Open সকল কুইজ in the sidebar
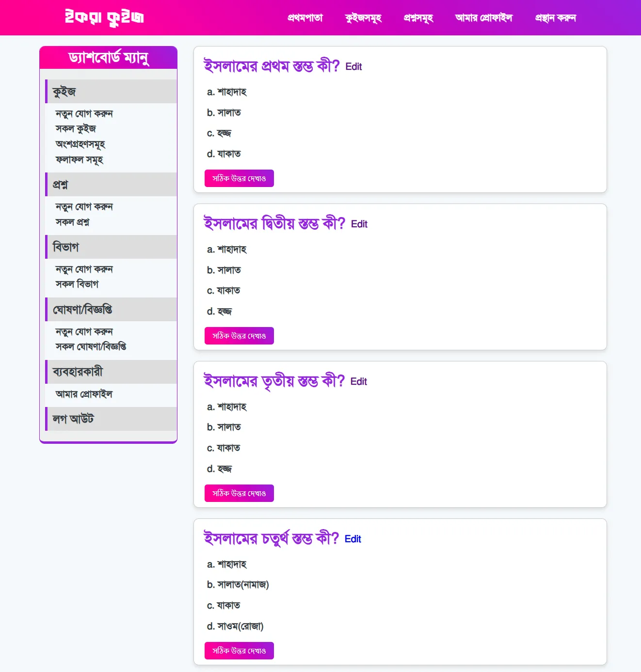This screenshot has width=641, height=672. click(76, 129)
